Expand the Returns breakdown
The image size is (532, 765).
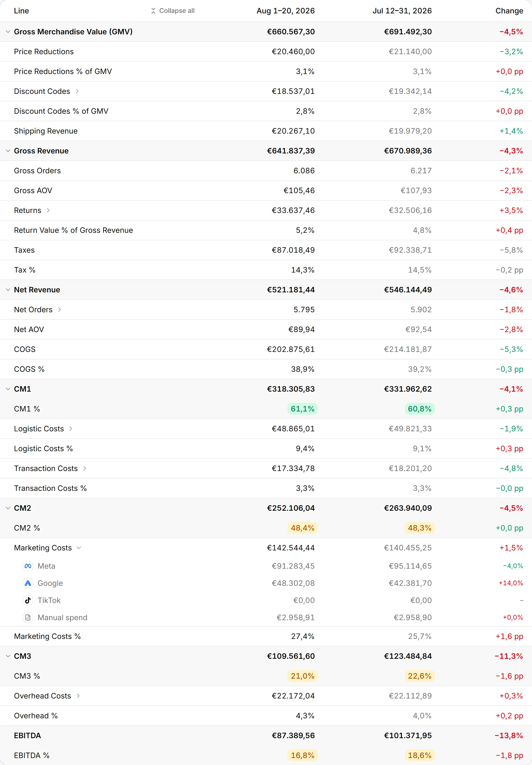[x=48, y=210]
